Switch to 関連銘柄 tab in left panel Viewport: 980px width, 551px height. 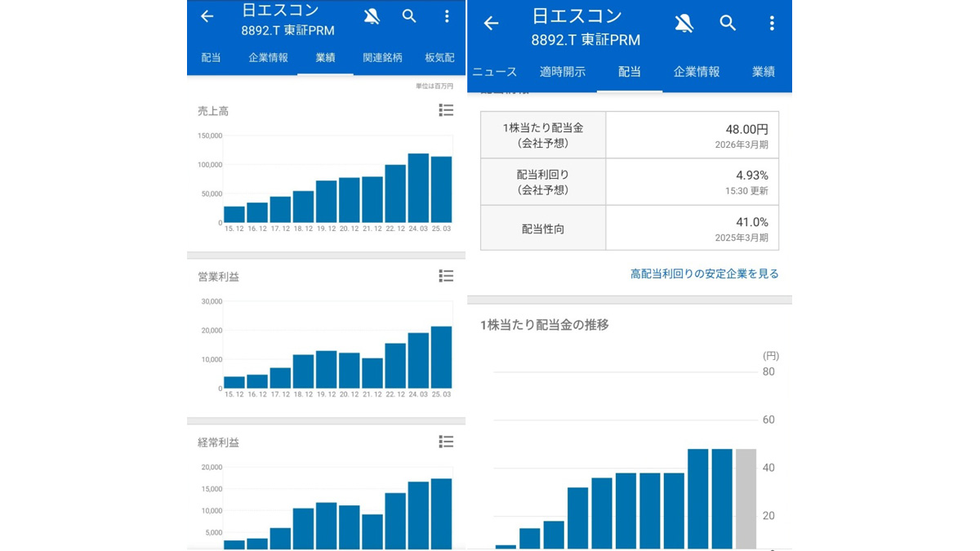click(382, 58)
